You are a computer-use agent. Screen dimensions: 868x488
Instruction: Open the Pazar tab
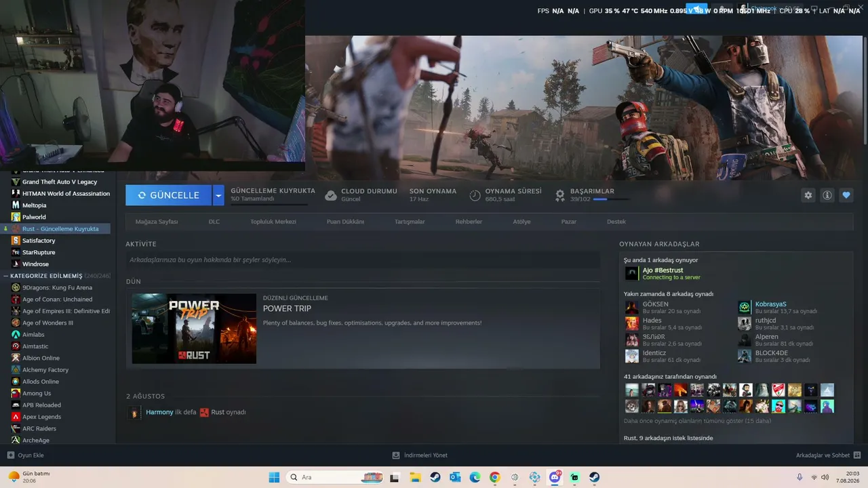[568, 222]
